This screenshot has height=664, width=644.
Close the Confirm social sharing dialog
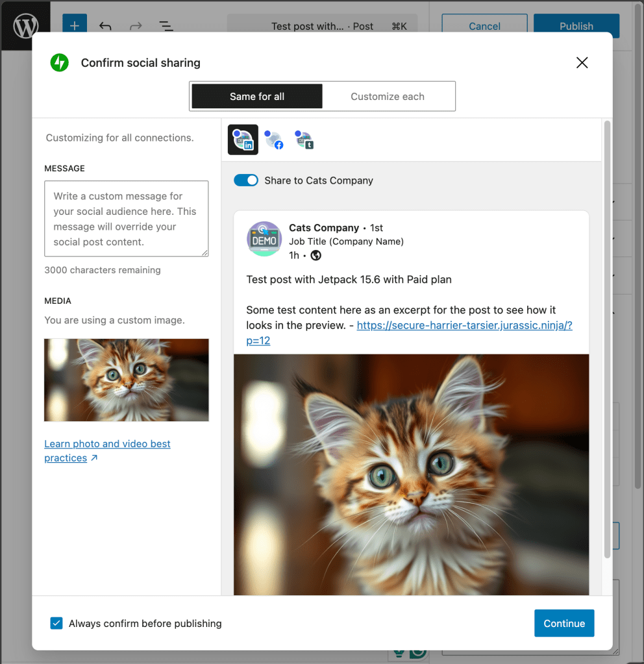pyautogui.click(x=582, y=62)
